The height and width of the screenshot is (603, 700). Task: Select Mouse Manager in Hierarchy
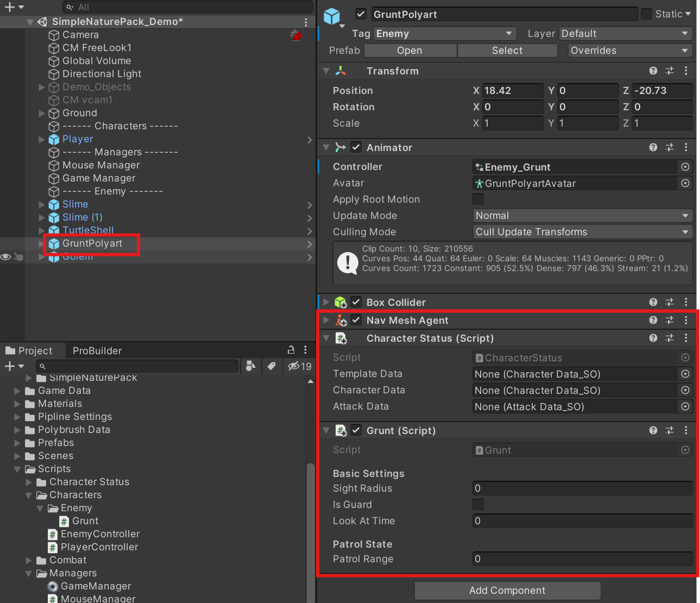pyautogui.click(x=101, y=165)
